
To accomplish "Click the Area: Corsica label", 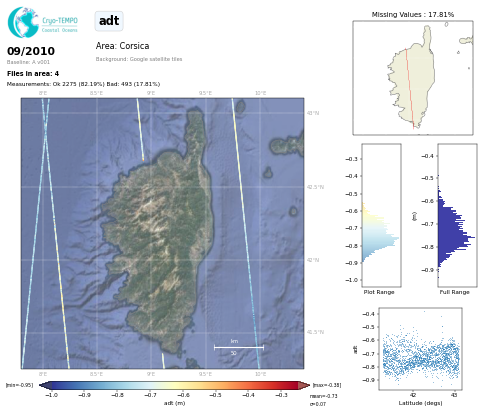I will click(x=122, y=46).
